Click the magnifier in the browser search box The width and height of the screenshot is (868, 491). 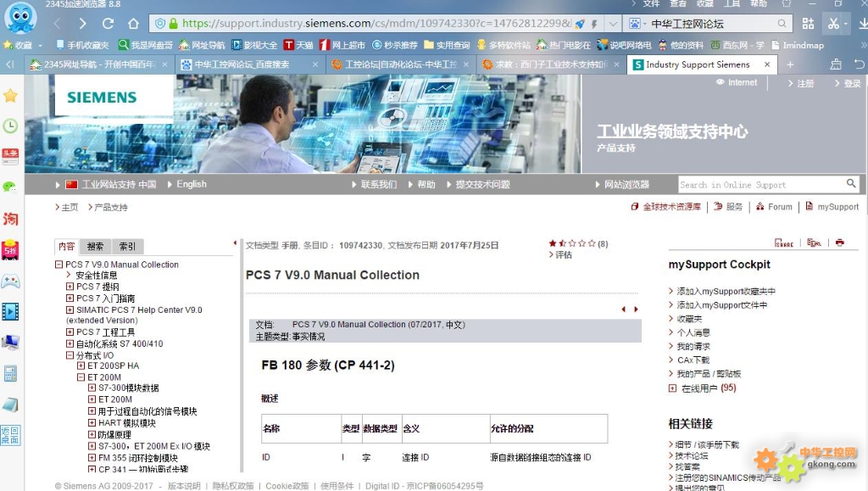782,23
